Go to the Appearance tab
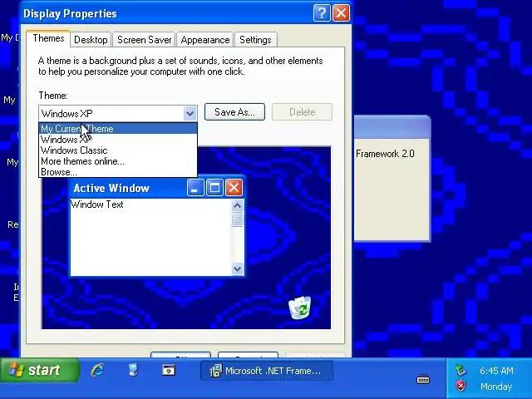Image resolution: width=532 pixels, height=399 pixels. tap(205, 40)
